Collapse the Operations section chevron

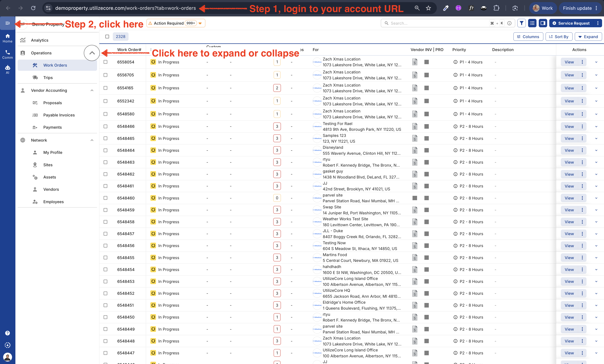pos(92,53)
